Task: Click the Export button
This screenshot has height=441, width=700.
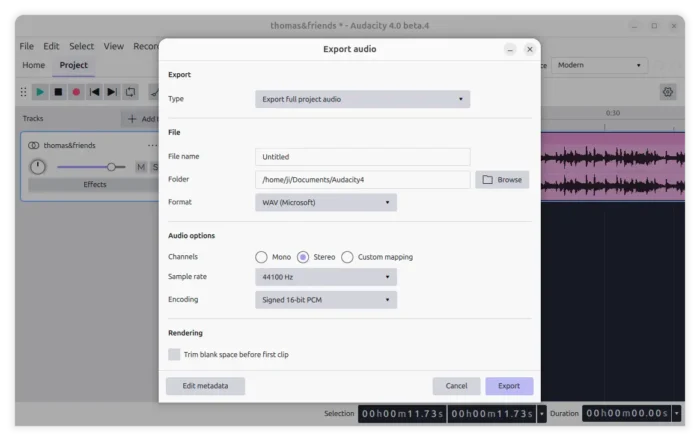Action: [x=509, y=386]
